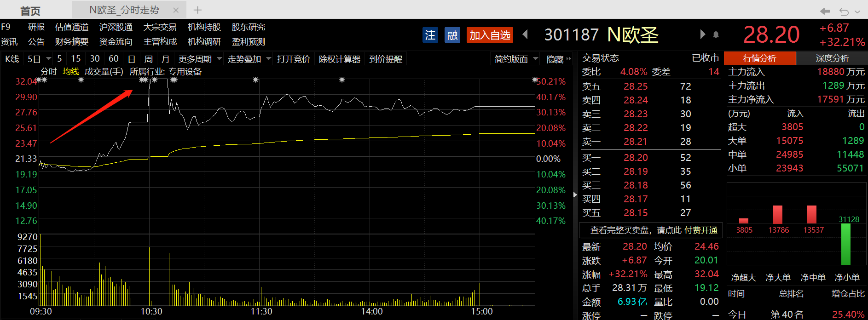This screenshot has height=320, width=868.
Task: Toggle the 分时 intraday view
Action: coord(49,72)
